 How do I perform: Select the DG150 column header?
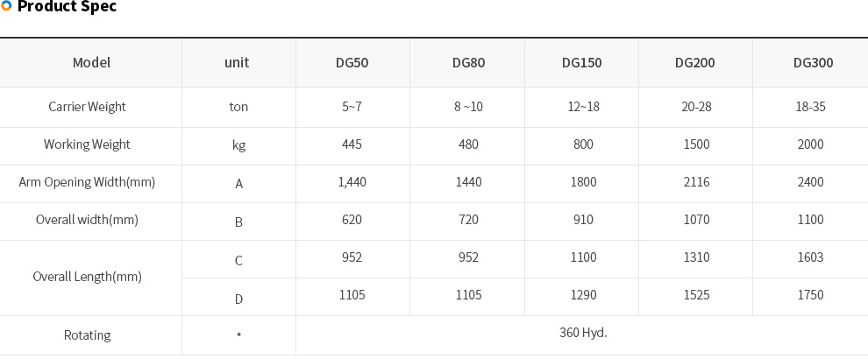point(582,62)
